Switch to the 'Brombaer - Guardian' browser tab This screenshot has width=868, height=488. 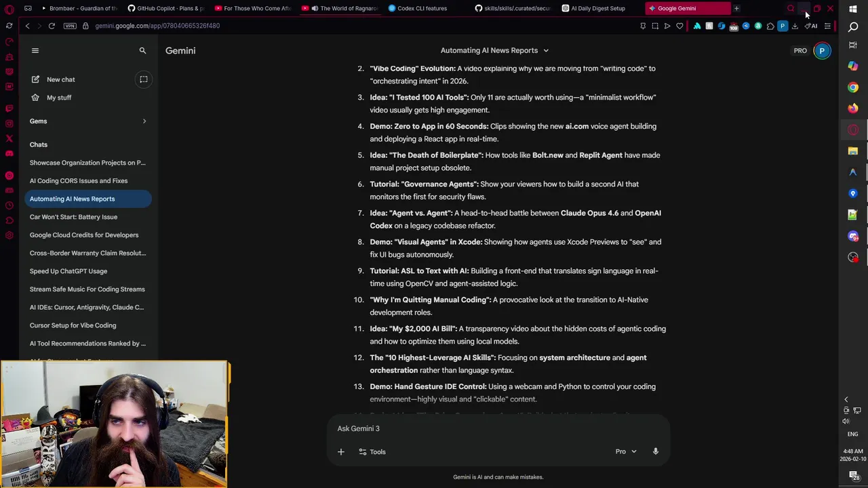(x=79, y=8)
